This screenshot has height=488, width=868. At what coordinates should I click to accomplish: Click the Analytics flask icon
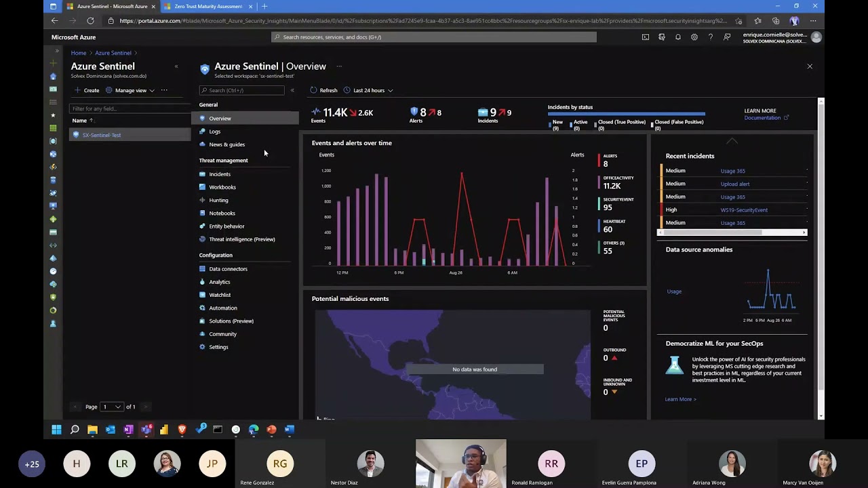(202, 282)
